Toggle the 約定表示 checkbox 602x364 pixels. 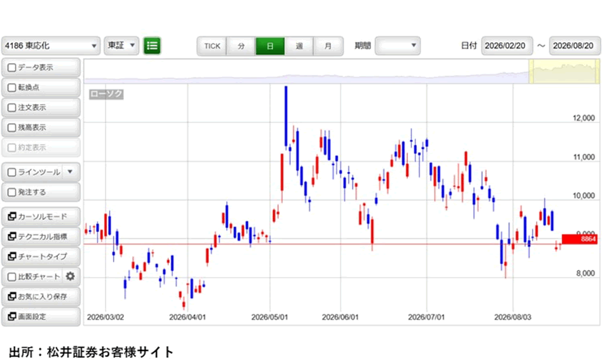12,147
